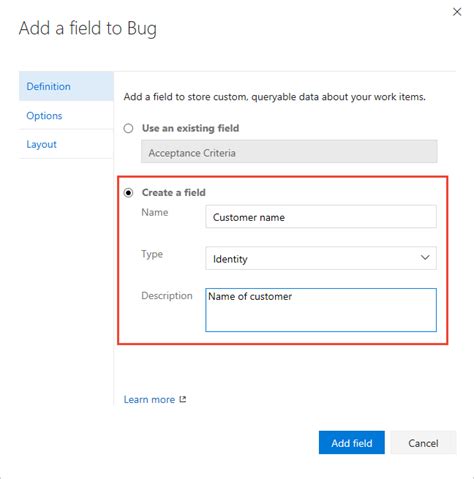Open the Type dropdown showing Identity
Viewport: 474px width, 479px height.
point(321,258)
